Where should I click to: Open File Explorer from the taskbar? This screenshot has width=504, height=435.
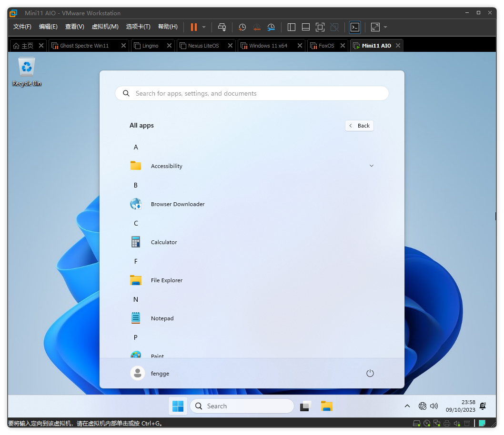point(327,406)
